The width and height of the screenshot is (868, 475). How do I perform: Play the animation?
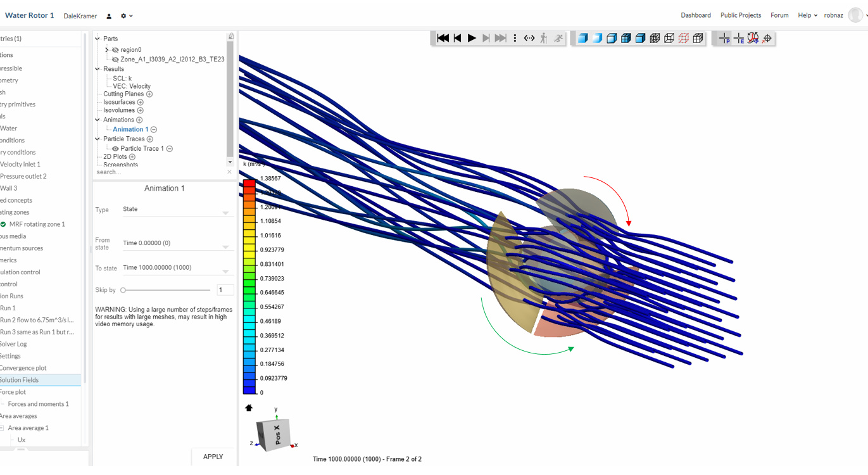(x=472, y=38)
